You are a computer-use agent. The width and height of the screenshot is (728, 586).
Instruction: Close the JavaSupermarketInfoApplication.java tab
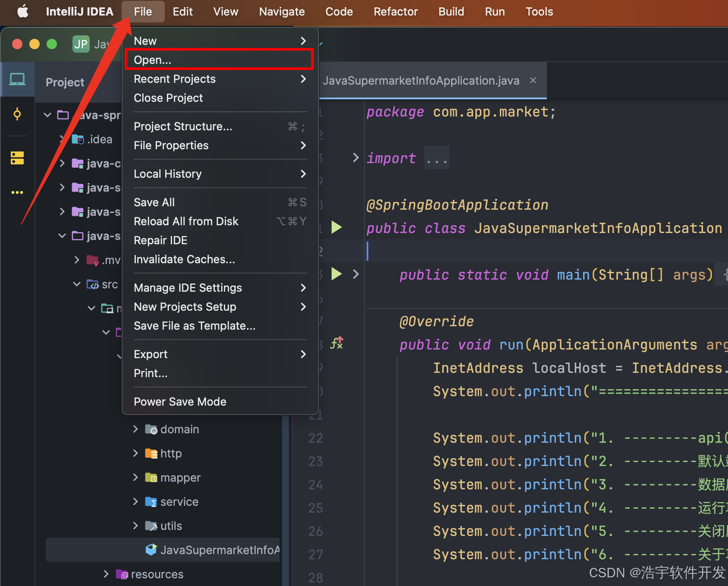pos(533,81)
